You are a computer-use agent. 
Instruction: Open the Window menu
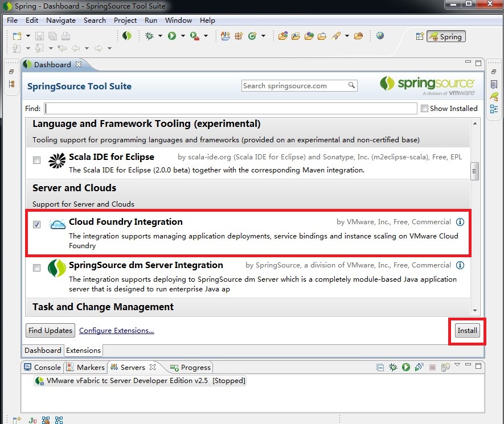[x=178, y=20]
